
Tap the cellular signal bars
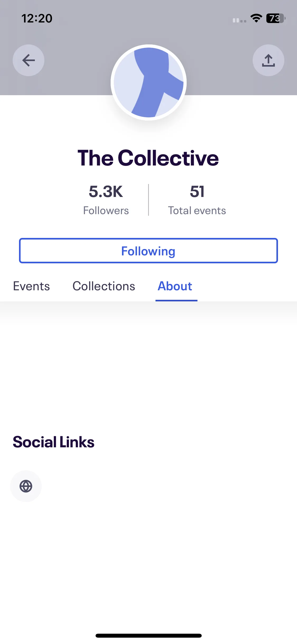pyautogui.click(x=239, y=20)
